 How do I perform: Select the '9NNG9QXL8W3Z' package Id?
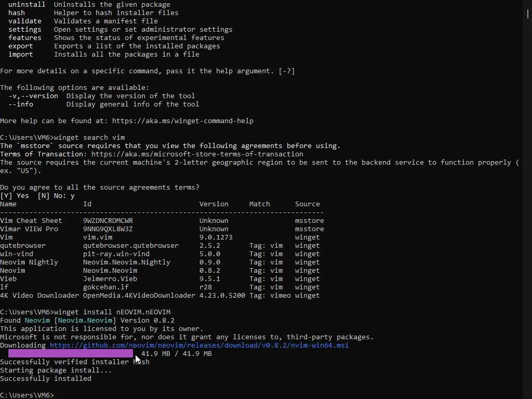tap(108, 229)
